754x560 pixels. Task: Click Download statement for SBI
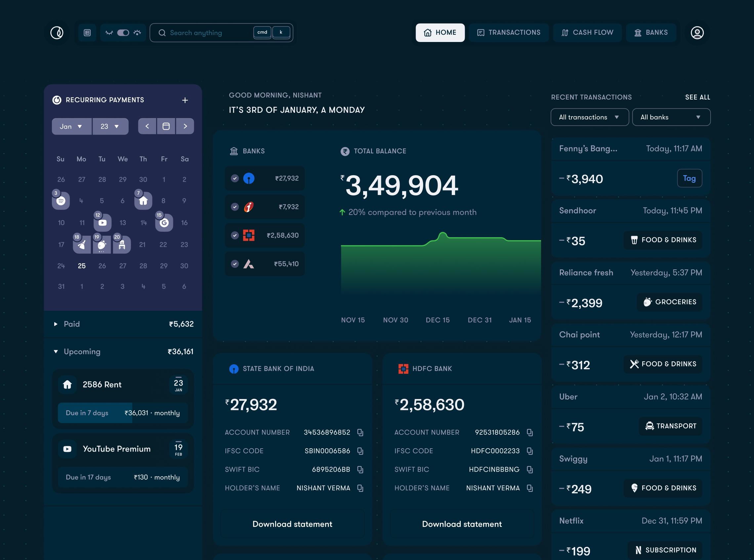coord(293,524)
